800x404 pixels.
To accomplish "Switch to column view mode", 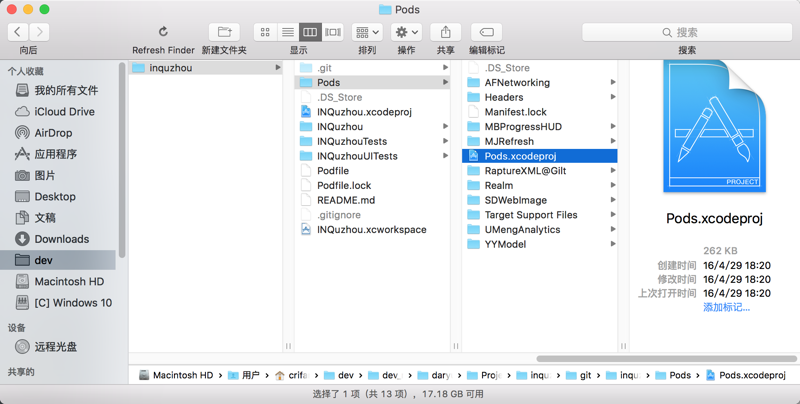I will point(310,32).
